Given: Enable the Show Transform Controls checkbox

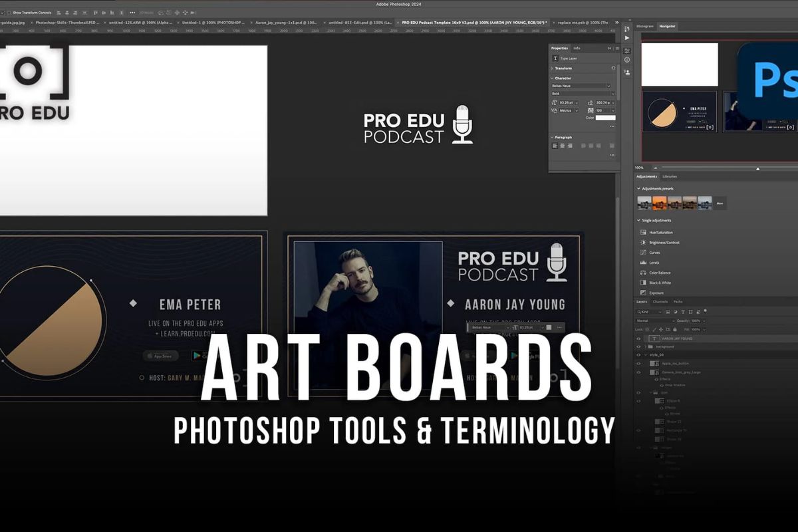Looking at the screenshot, I should tap(7, 13).
